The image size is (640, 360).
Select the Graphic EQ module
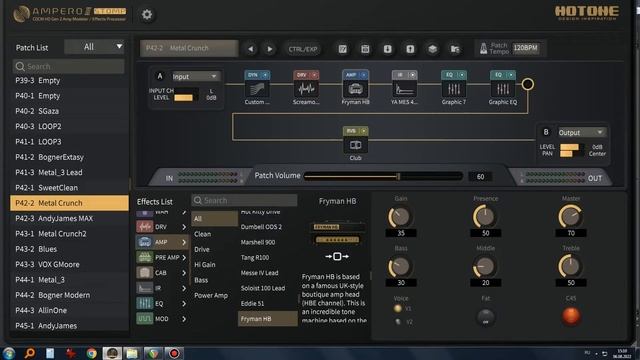[x=502, y=89]
